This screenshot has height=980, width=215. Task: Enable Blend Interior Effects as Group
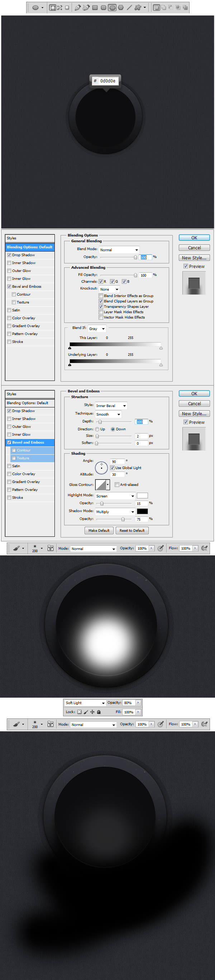click(x=101, y=296)
